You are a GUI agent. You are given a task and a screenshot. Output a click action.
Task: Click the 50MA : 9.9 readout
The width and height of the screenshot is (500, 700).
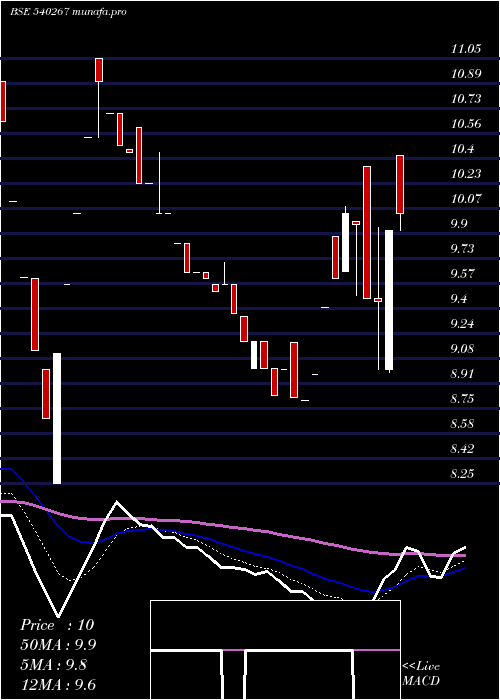coord(58,645)
